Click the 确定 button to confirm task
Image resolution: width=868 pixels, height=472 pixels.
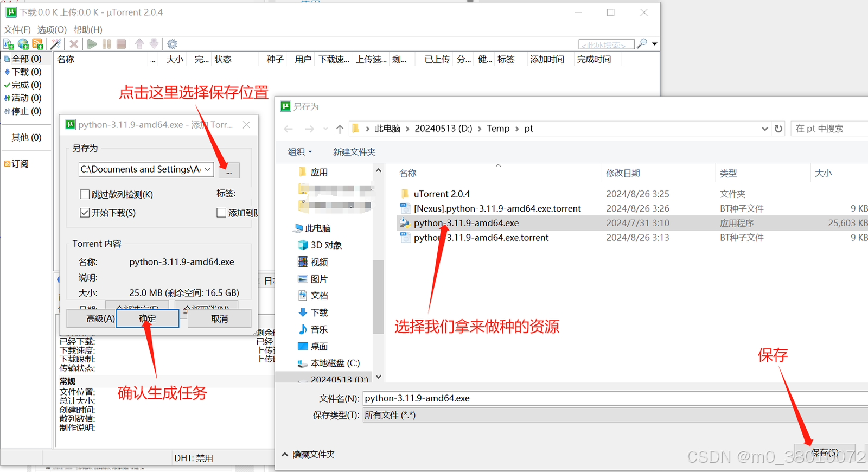(x=148, y=318)
